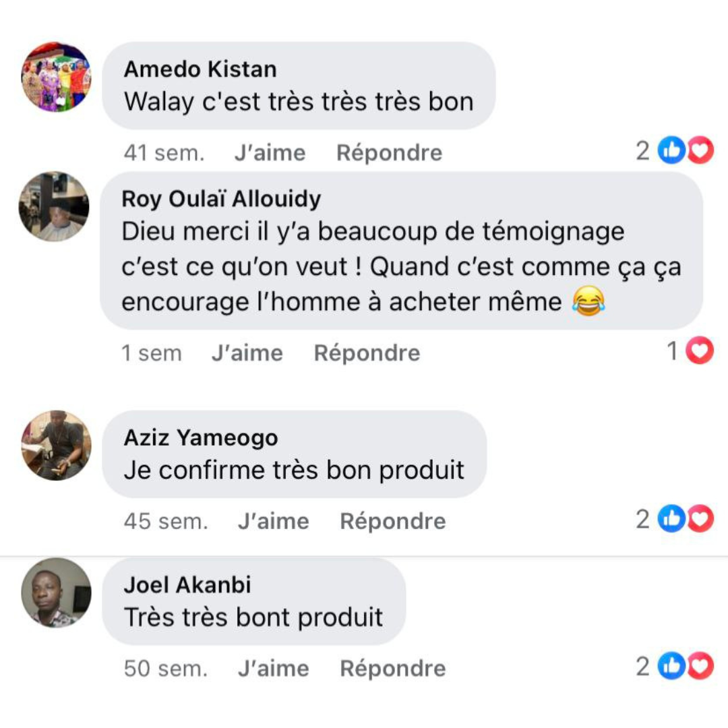Click the thumbs-up reaction icon on Aziz Yameogo's comment
The width and height of the screenshot is (728, 728).
click(x=671, y=520)
